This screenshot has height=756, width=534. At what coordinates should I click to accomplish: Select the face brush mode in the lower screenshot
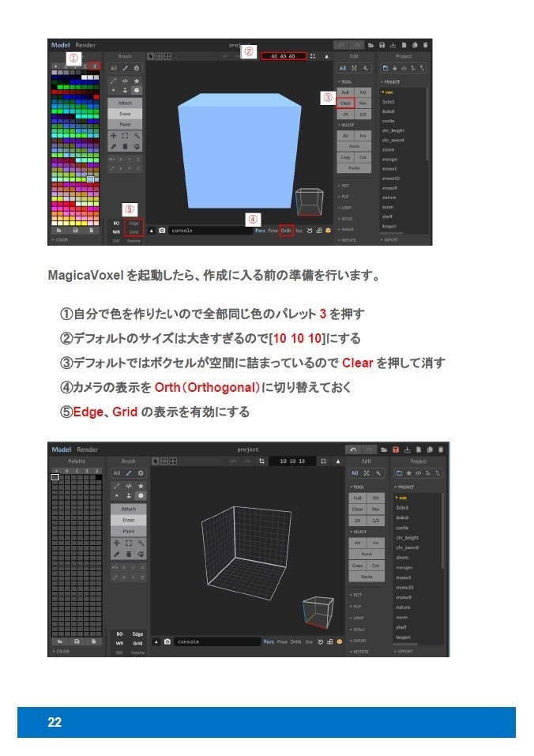(129, 495)
